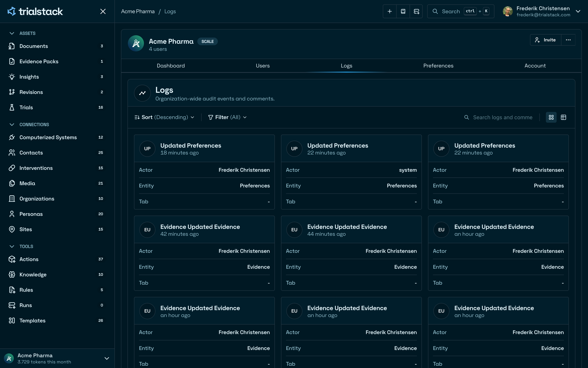Open Interventions
The image size is (588, 368).
pyautogui.click(x=57, y=168)
